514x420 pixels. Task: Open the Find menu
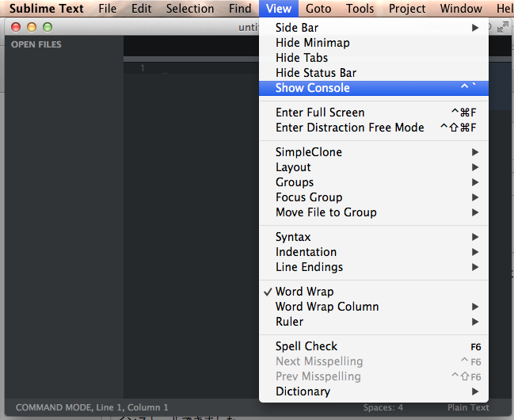click(x=240, y=9)
